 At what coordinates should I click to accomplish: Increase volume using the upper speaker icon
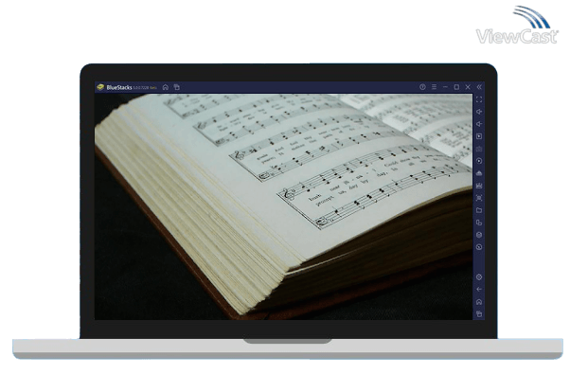point(479,112)
